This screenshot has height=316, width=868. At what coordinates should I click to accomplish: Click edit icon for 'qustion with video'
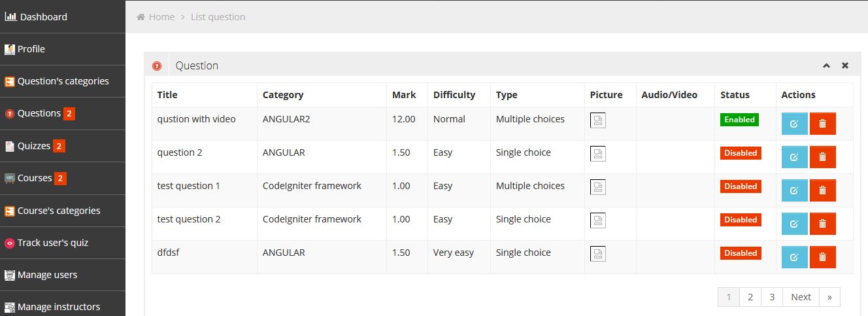tap(794, 124)
